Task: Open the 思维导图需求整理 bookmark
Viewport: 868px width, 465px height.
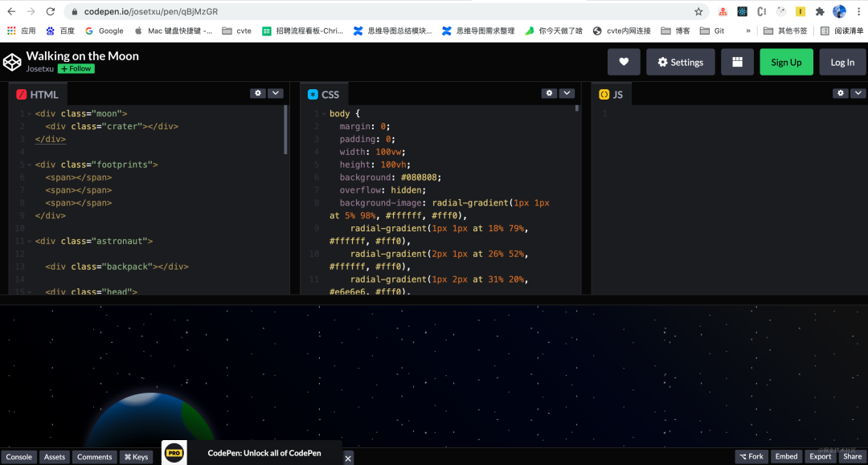Action: click(x=479, y=31)
